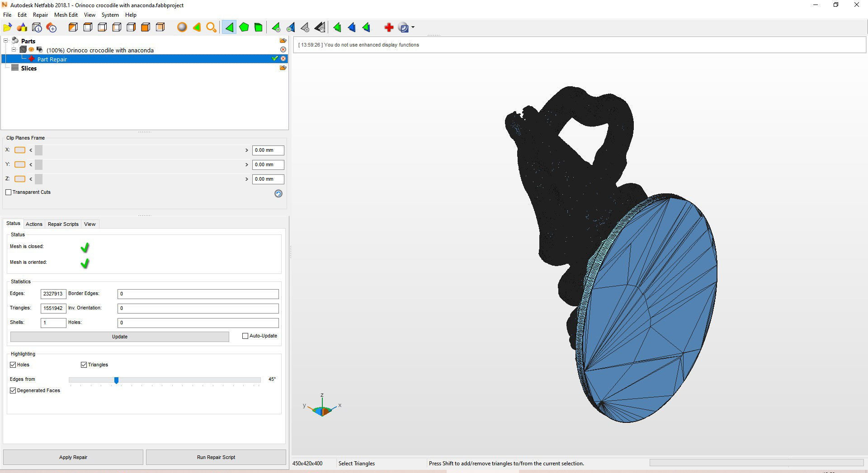This screenshot has height=473, width=868.
Task: Click the Update statistics button
Action: tap(120, 337)
